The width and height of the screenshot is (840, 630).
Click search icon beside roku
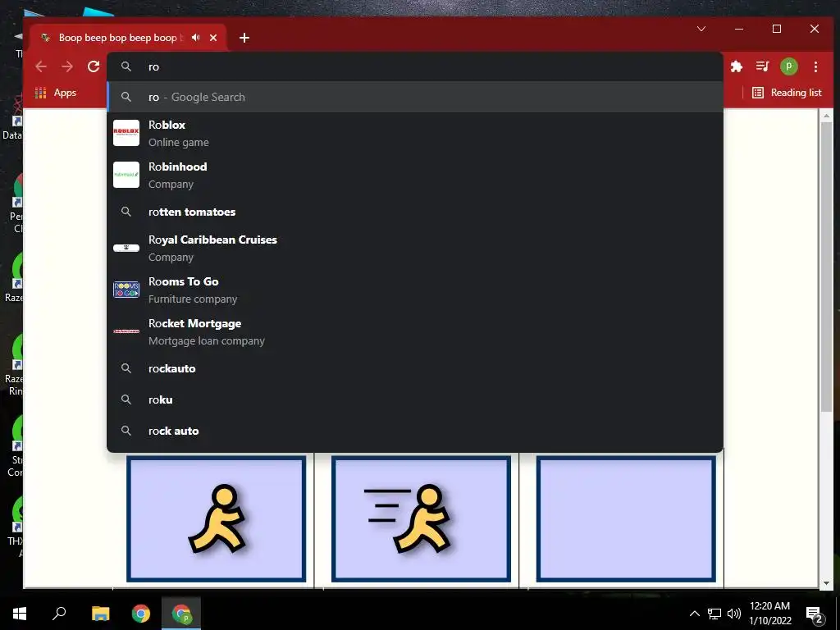pyautogui.click(x=126, y=399)
